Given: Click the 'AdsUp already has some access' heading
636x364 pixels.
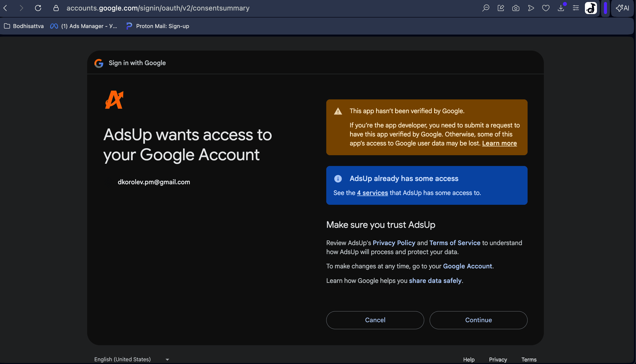Looking at the screenshot, I should tap(404, 178).
